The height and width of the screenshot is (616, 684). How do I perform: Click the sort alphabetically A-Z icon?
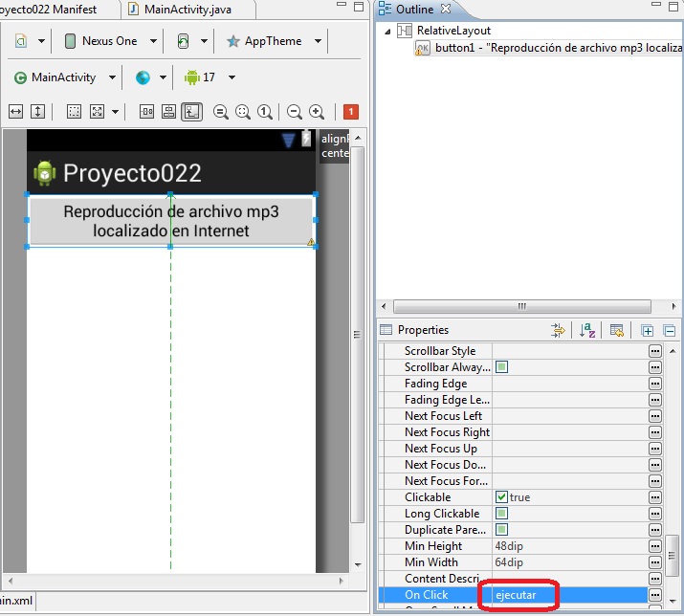[x=587, y=331]
